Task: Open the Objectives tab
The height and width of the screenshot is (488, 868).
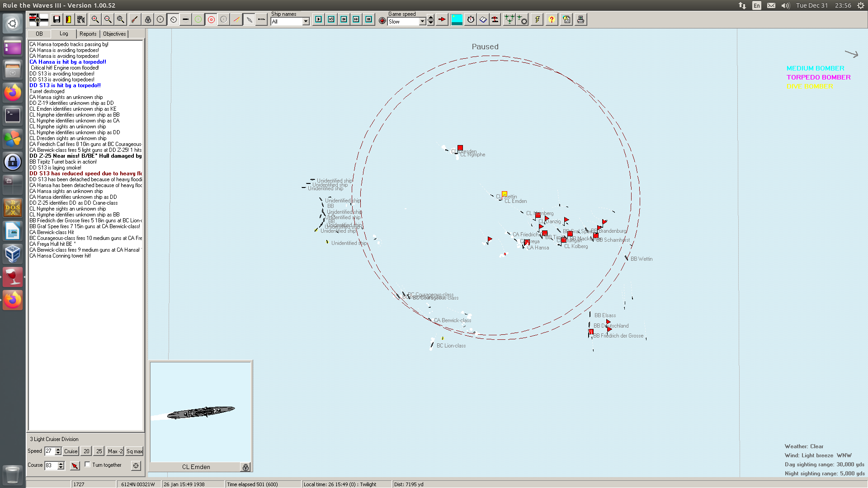Action: pos(114,34)
